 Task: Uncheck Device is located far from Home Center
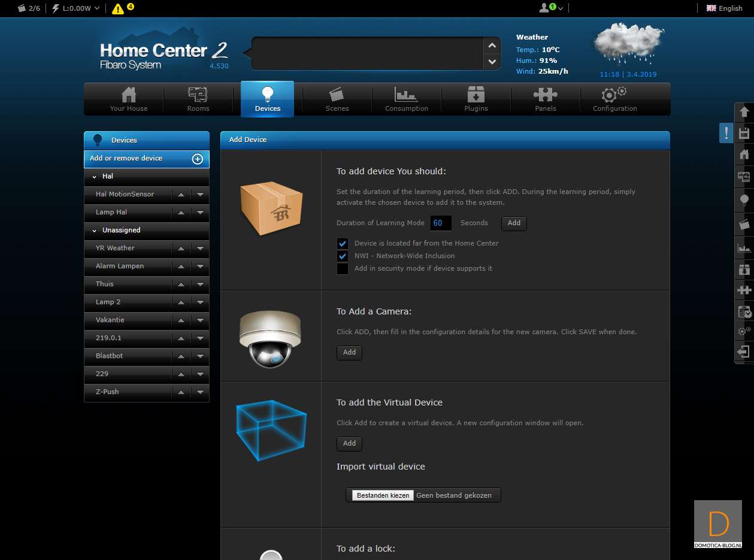343,244
